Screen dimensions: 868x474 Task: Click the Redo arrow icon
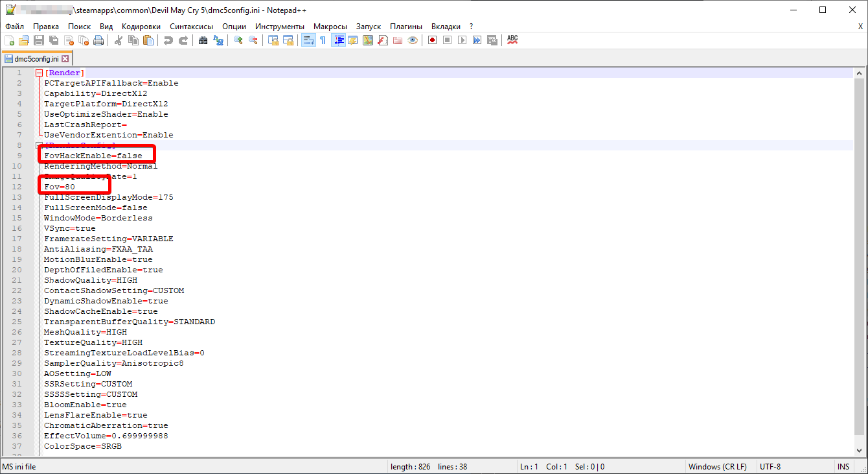click(183, 40)
